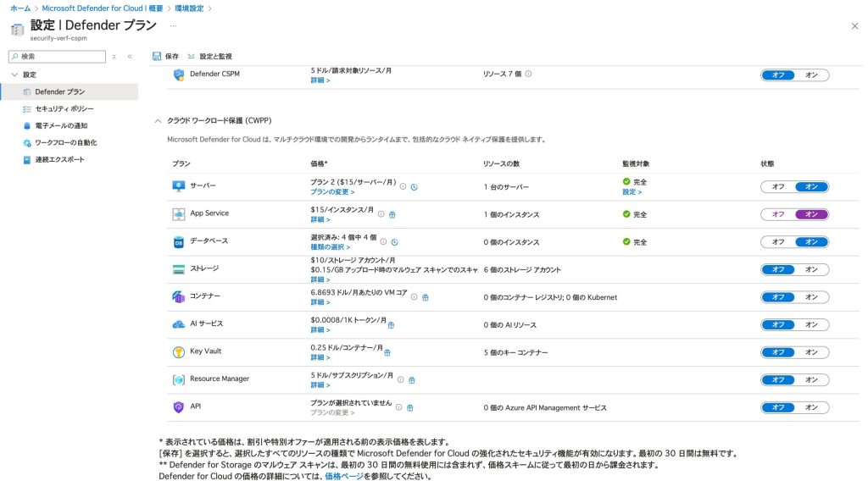Click the Containers plan icon
The image size is (868, 481).
tap(178, 296)
